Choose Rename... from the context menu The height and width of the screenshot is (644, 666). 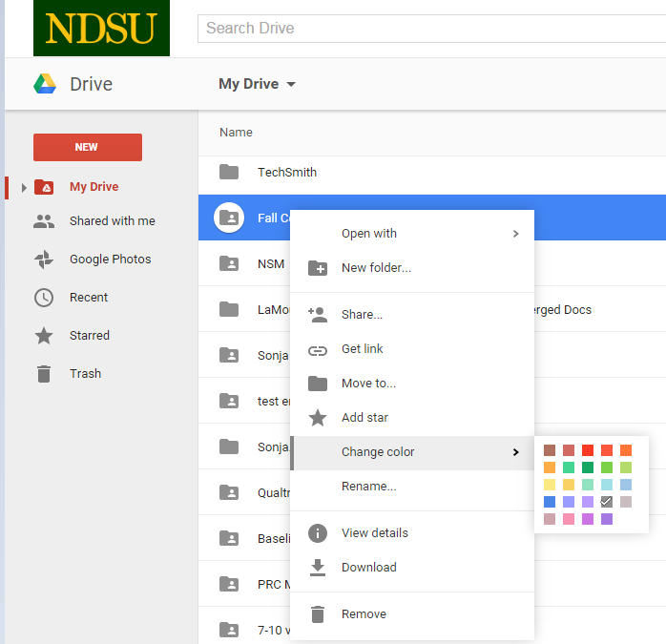click(368, 487)
